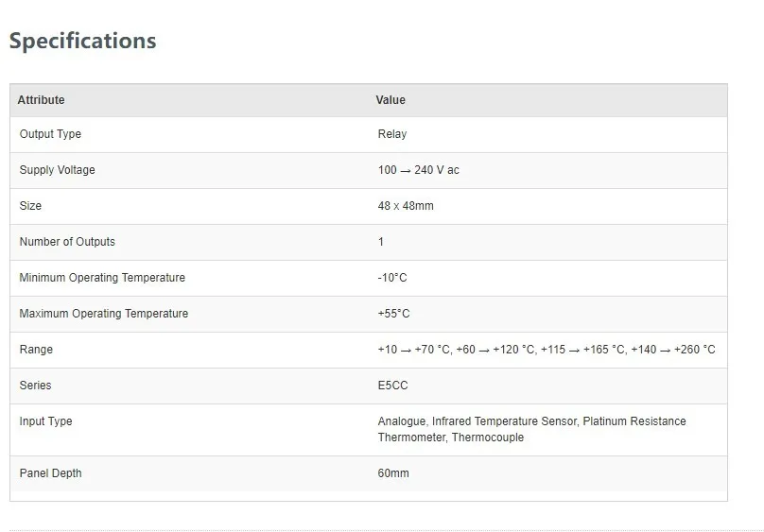Image resolution: width=764 pixels, height=532 pixels.
Task: Select the -10°C temperature value
Action: pyautogui.click(x=392, y=278)
